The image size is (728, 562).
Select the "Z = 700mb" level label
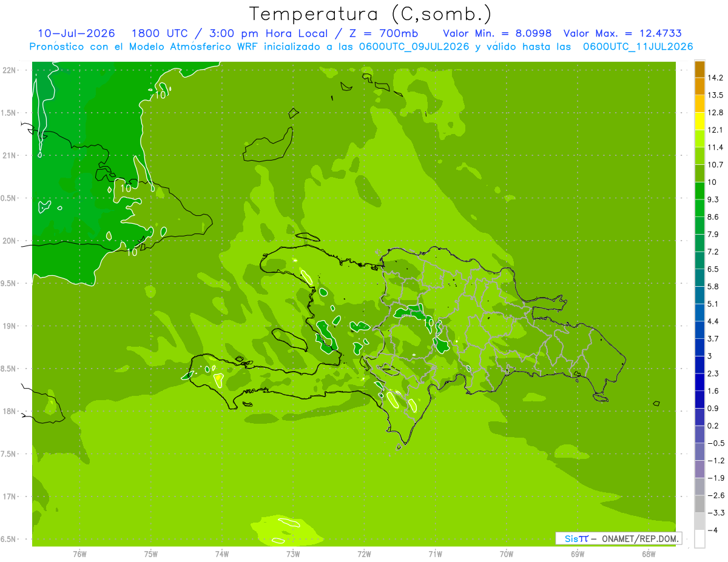click(x=385, y=33)
